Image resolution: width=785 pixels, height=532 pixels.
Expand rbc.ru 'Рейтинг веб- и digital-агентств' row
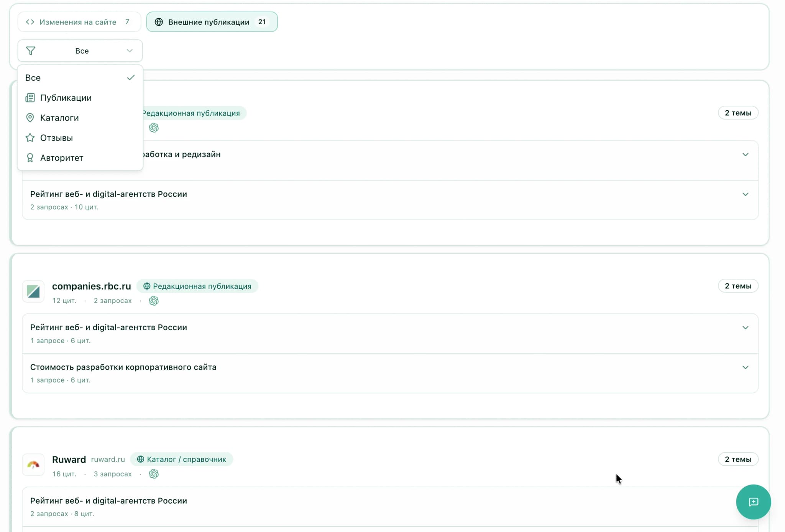tap(745, 327)
